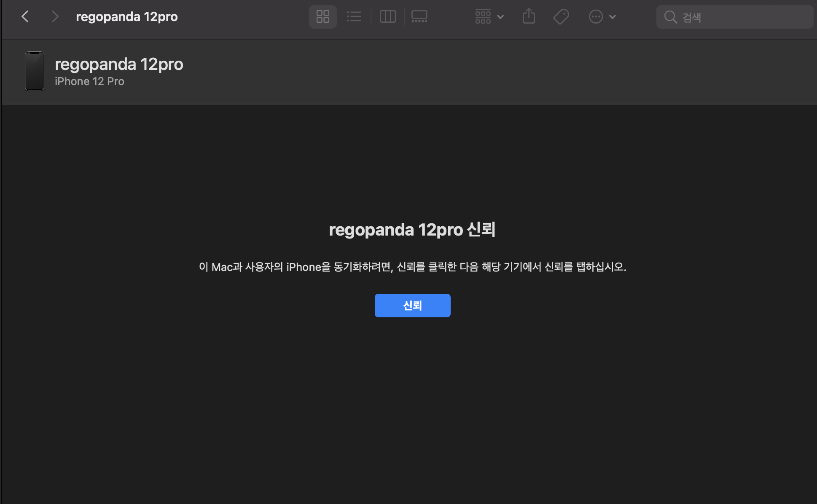Click the iPhone 12 Pro model label

(89, 81)
